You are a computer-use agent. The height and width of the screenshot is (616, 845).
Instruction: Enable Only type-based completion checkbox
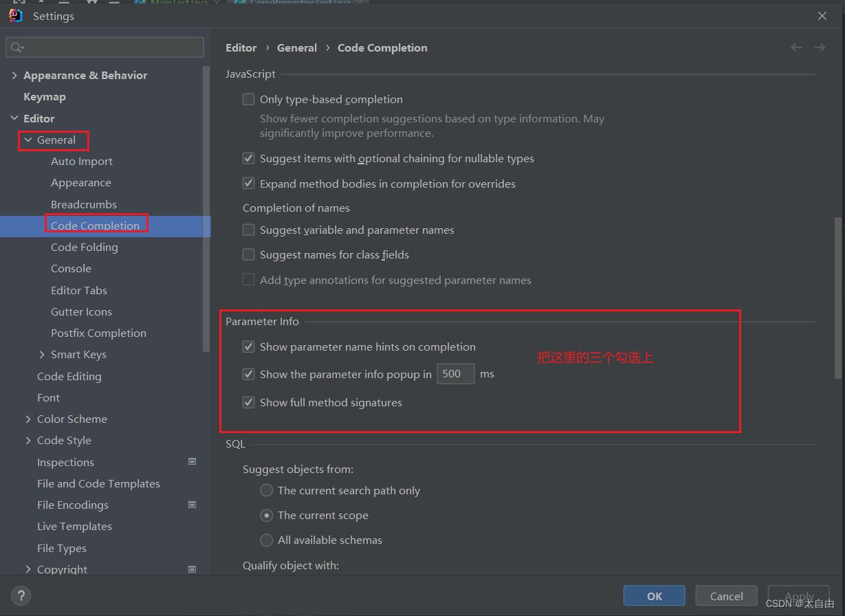pyautogui.click(x=249, y=100)
